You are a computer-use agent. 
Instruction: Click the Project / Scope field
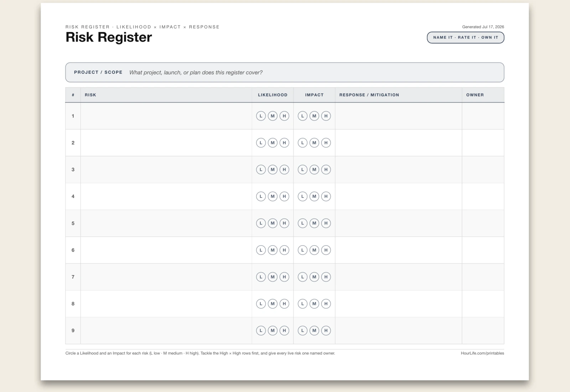pyautogui.click(x=285, y=72)
